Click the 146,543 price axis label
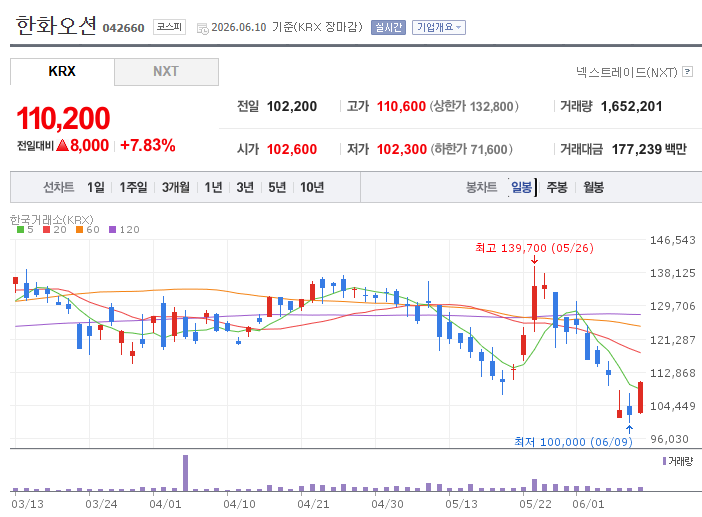Image resolution: width=702 pixels, height=517 pixels. [x=672, y=240]
